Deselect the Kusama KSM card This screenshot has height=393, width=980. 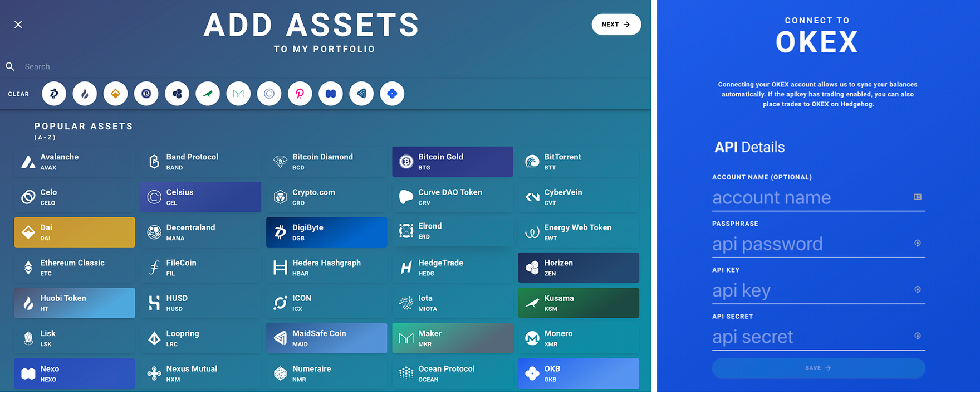click(579, 303)
